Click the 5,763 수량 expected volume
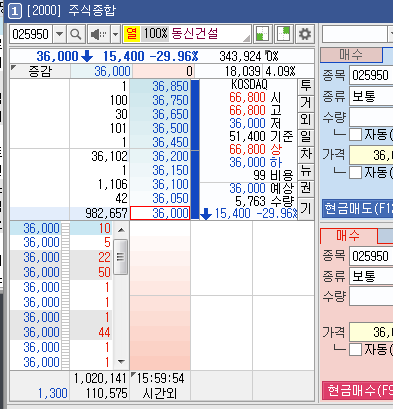Viewport: 393px width, 409px height. 264,201
